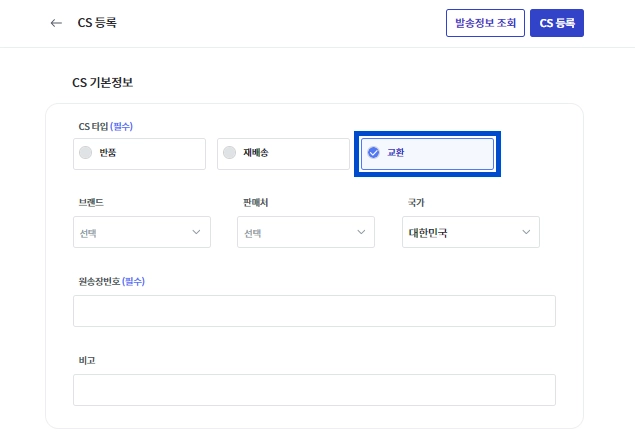Click the circle icon beside 재배송
635x447 pixels.
pyautogui.click(x=230, y=153)
